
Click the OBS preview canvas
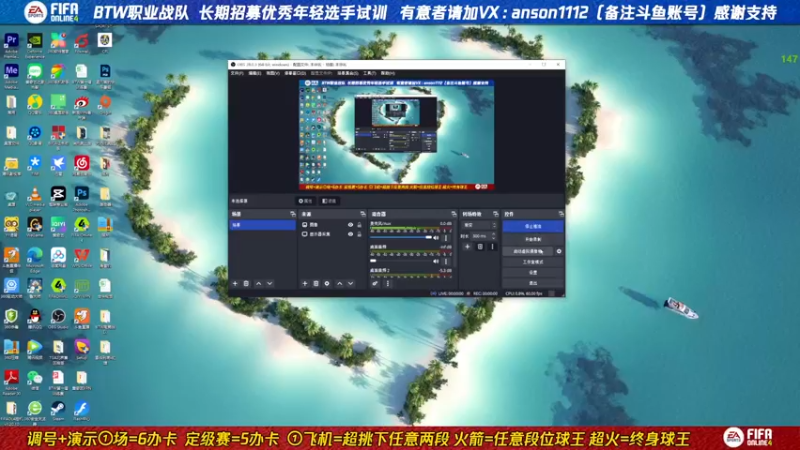[x=396, y=135]
